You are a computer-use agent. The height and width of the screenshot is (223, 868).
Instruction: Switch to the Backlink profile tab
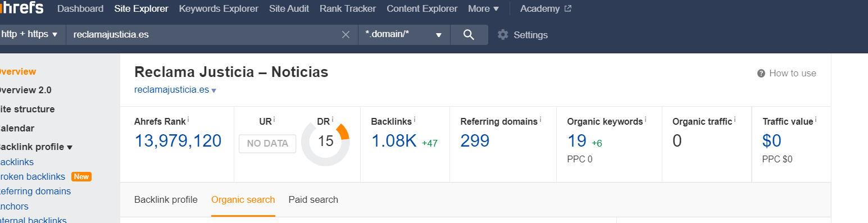[166, 199]
